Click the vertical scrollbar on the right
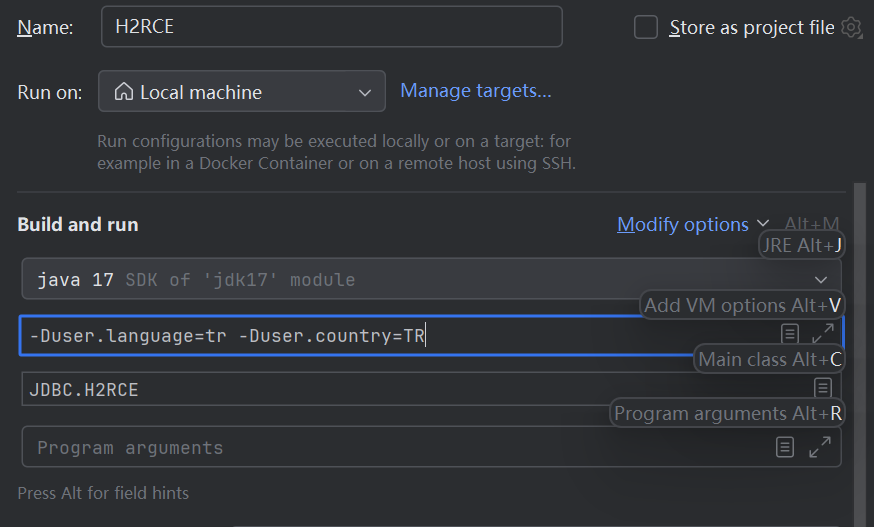Screen dimensions: 874x527 pos(859,350)
